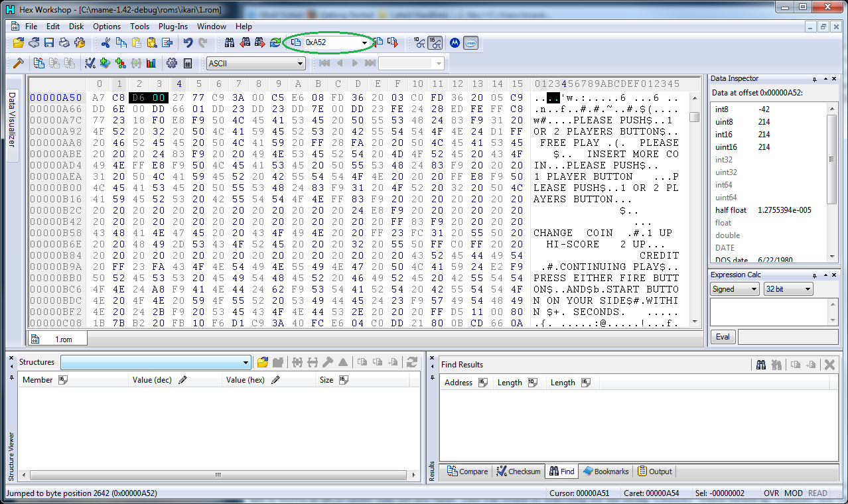The height and width of the screenshot is (504, 848).
Task: Open the Tools menu
Action: [x=140, y=27]
